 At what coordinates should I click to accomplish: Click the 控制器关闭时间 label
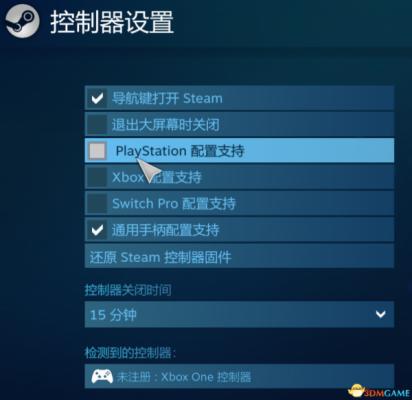128,290
